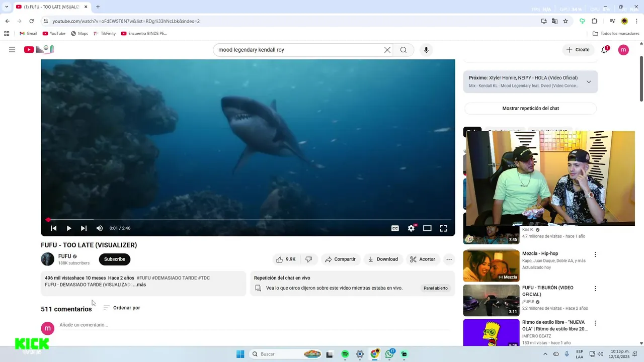This screenshot has width=644, height=362.
Task: Open options for FUFU - TIBURÓN video
Action: tap(595, 289)
